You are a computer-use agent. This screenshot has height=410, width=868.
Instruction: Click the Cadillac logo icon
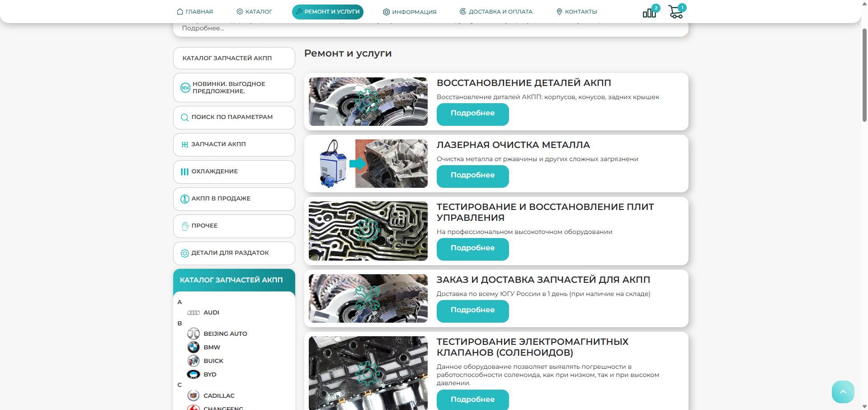point(193,396)
